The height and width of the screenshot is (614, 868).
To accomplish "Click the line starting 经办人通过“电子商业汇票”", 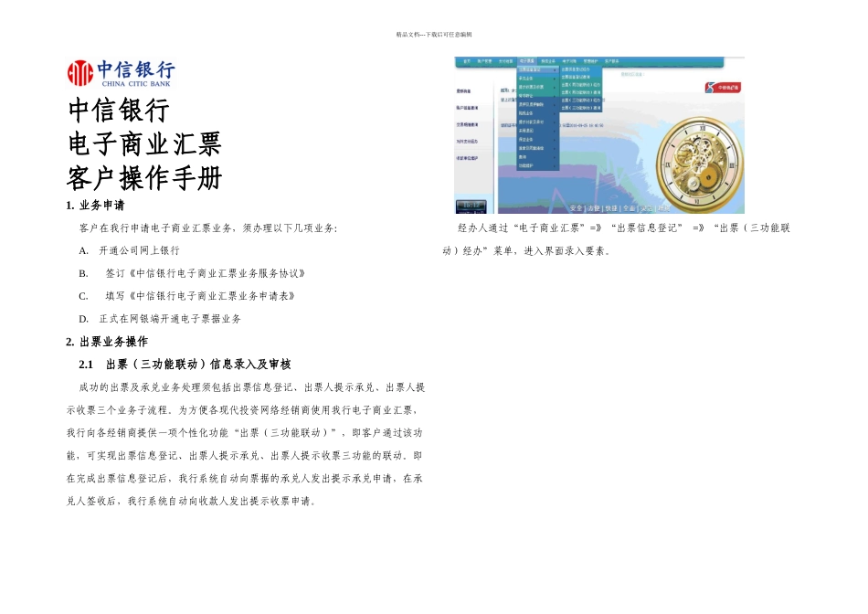I will click(624, 228).
